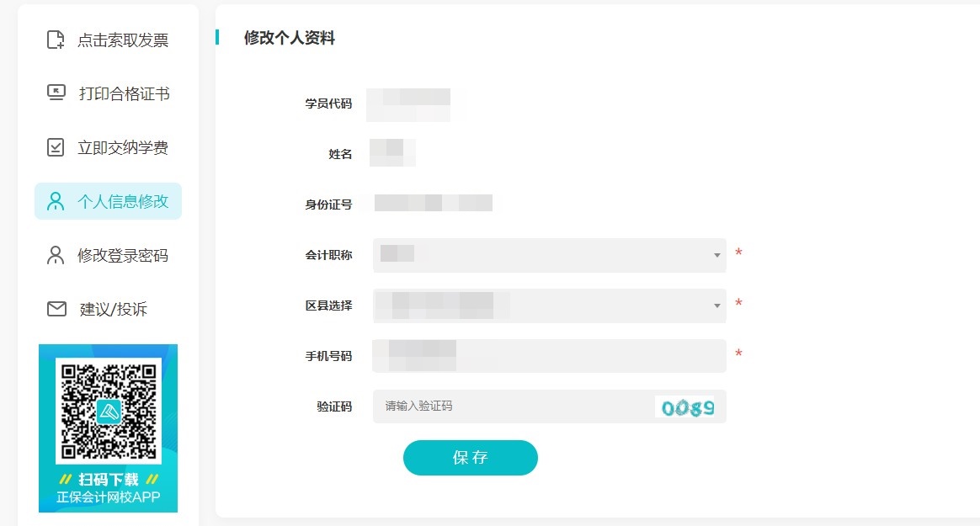Image resolution: width=980 pixels, height=526 pixels.
Task: Click the personal info person icon
Action: tap(56, 201)
